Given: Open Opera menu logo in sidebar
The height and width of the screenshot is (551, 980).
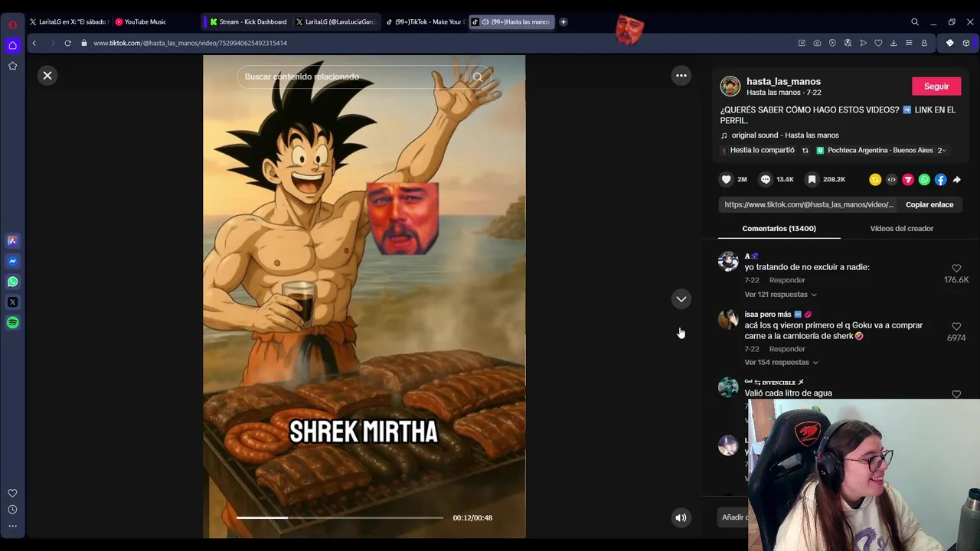Looking at the screenshot, I should pyautogui.click(x=12, y=24).
